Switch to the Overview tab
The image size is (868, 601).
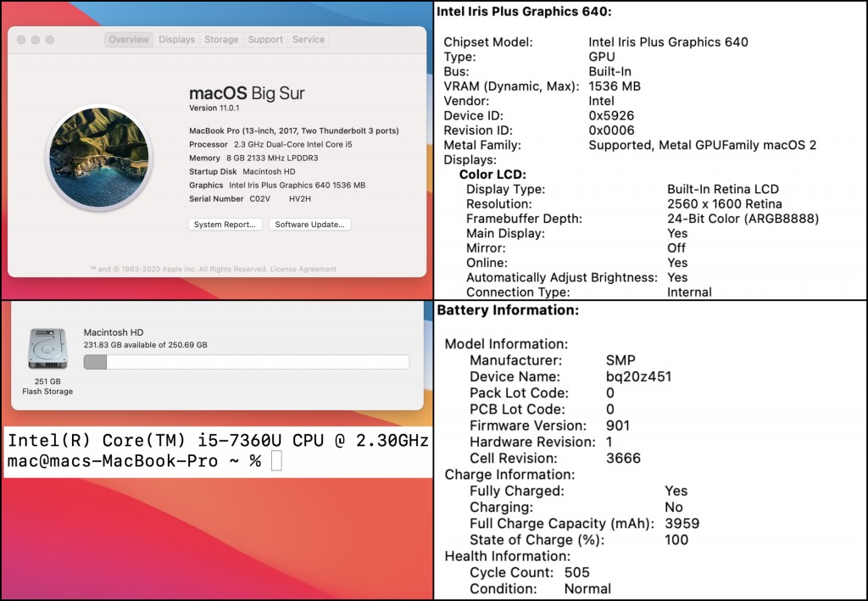(129, 39)
